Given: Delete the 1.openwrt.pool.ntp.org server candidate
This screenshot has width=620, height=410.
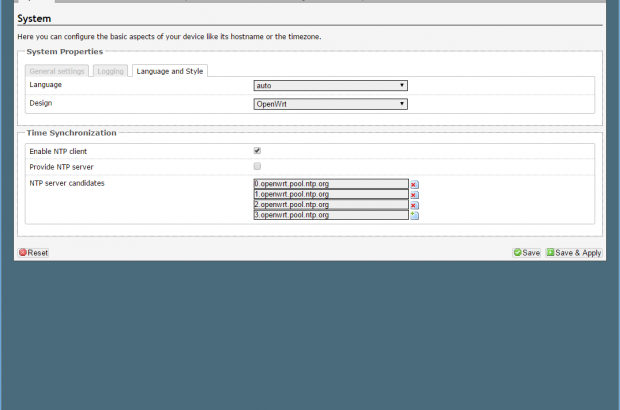Looking at the screenshot, I should point(414,194).
